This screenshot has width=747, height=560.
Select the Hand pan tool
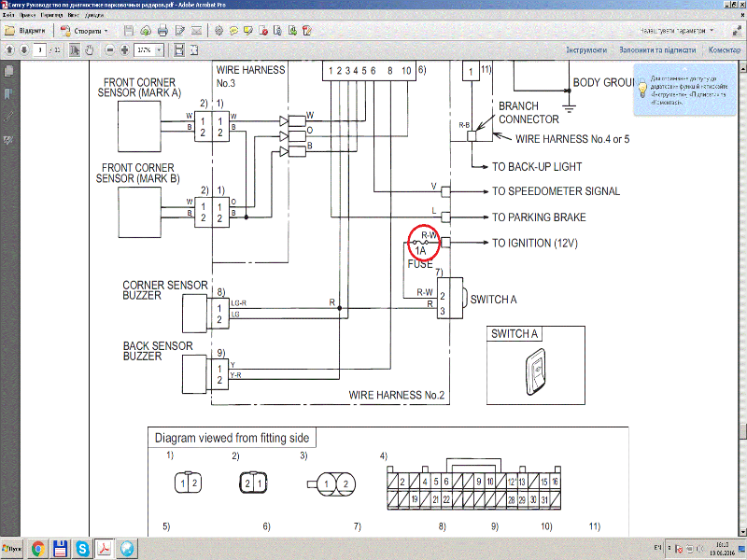pos(92,49)
